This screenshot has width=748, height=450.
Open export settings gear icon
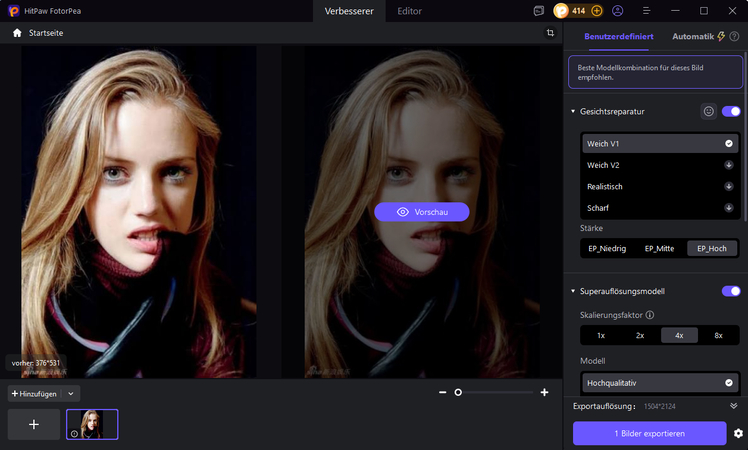tap(738, 433)
